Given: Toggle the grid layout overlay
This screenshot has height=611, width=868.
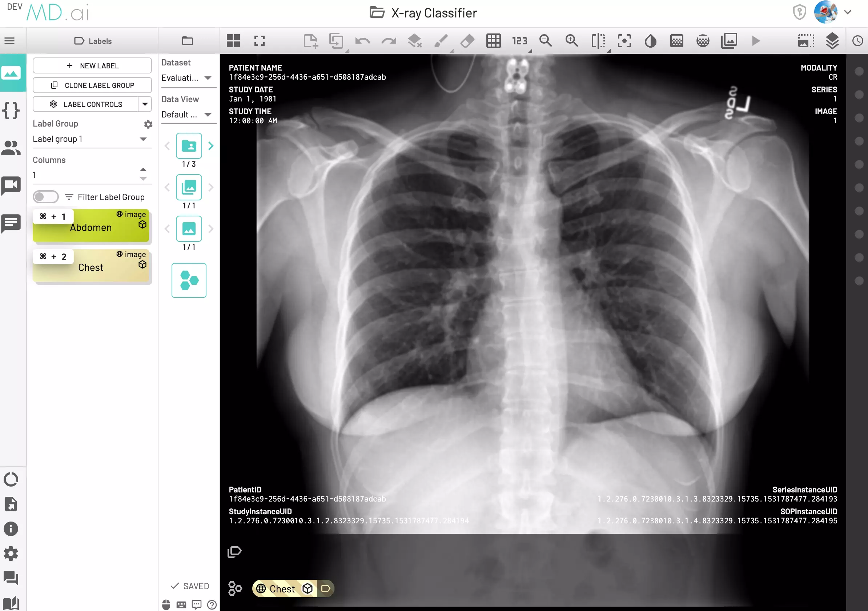Looking at the screenshot, I should (493, 41).
